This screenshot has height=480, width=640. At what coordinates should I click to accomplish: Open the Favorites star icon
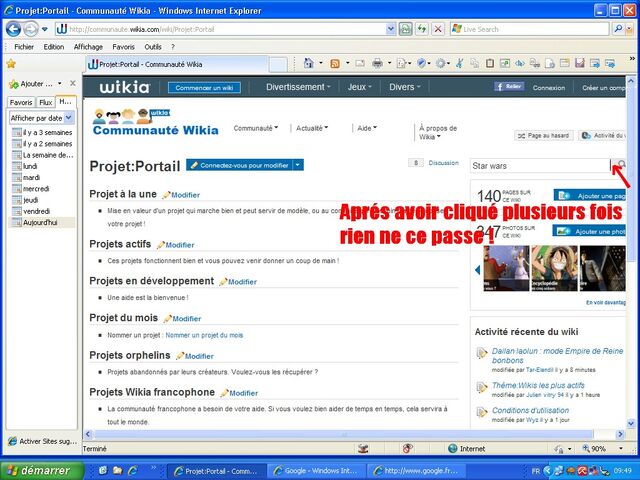[x=11, y=64]
